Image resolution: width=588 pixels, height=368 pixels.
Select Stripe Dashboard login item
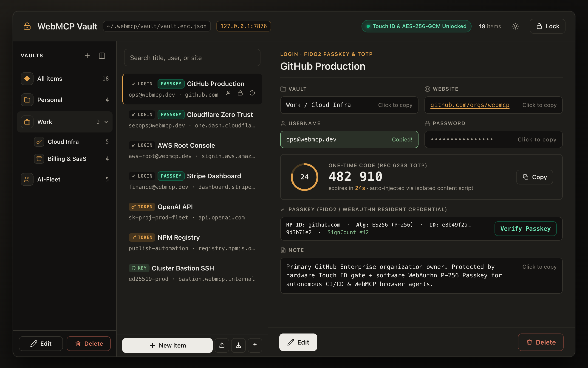pos(192,181)
